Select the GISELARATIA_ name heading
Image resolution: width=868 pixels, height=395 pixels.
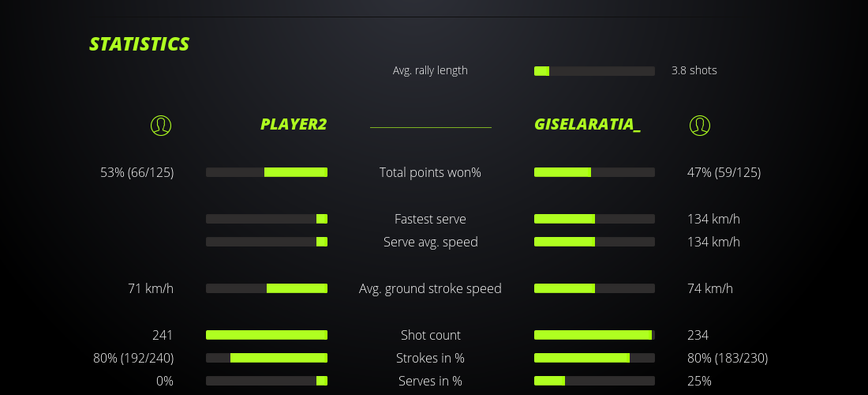tap(587, 124)
